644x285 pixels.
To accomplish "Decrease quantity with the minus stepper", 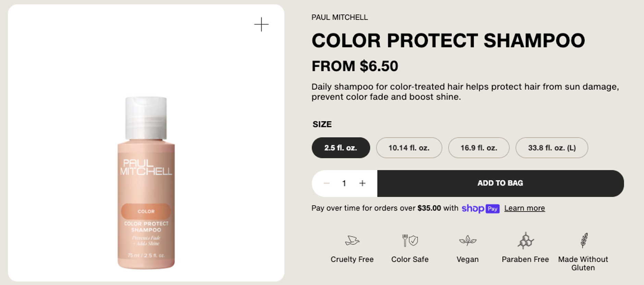I will pyautogui.click(x=326, y=183).
